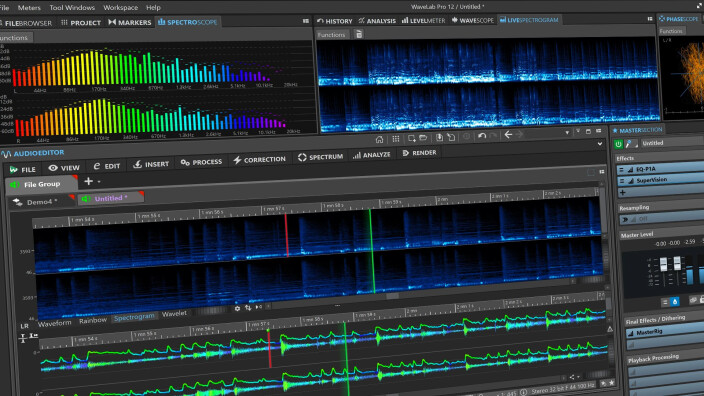The image size is (704, 396).
Task: Click the swap arrows icon beside gear
Action: pos(248,308)
